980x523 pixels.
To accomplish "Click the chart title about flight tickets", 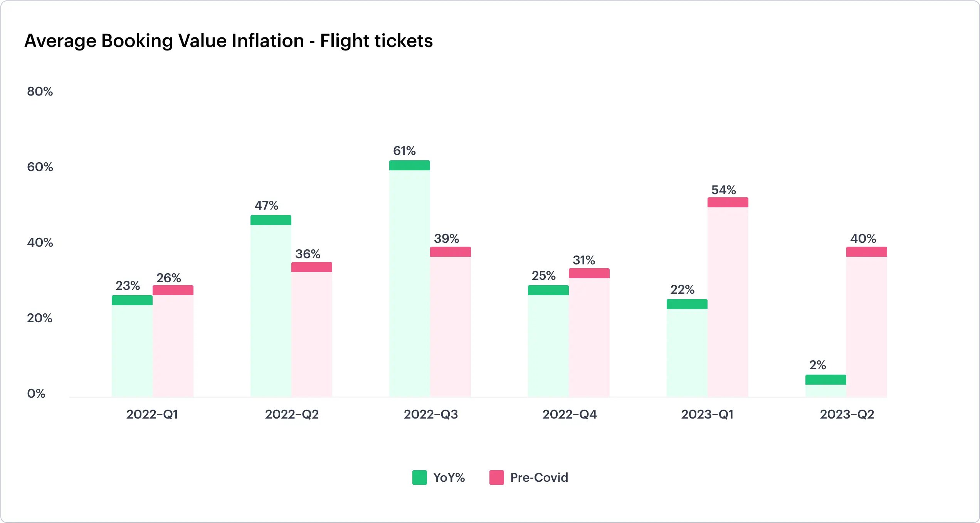I will 229,41.
